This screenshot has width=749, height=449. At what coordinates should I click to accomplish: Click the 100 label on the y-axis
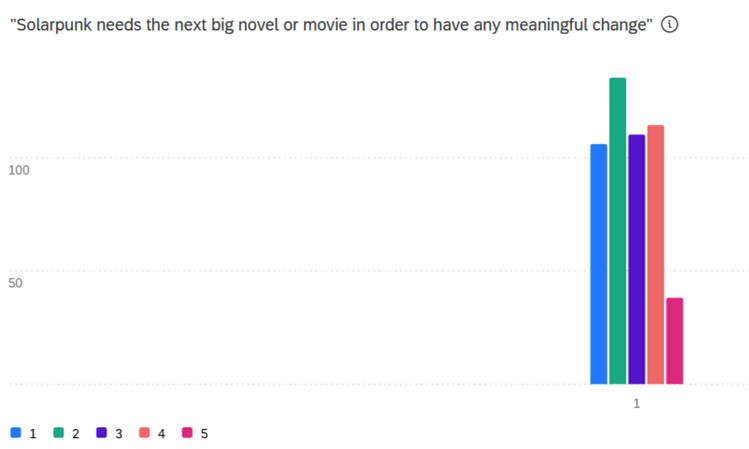tap(19, 170)
